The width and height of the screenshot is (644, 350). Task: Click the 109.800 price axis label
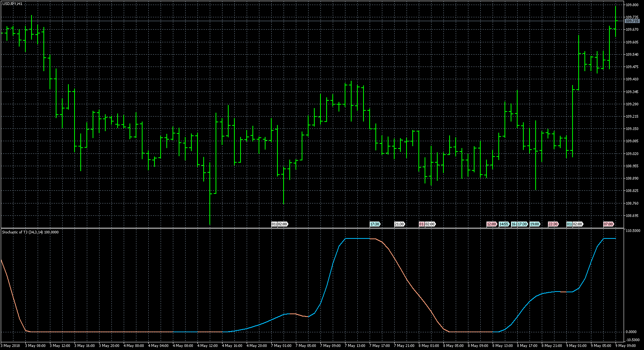coord(632,5)
